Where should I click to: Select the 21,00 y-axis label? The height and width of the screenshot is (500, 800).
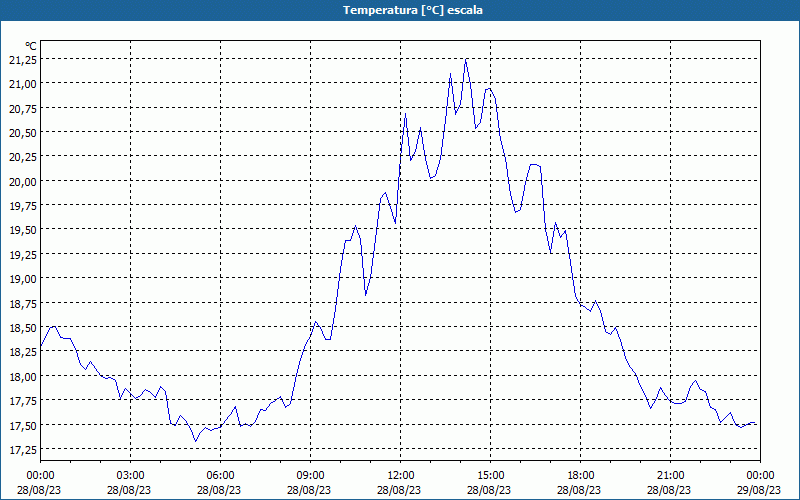(x=23, y=84)
